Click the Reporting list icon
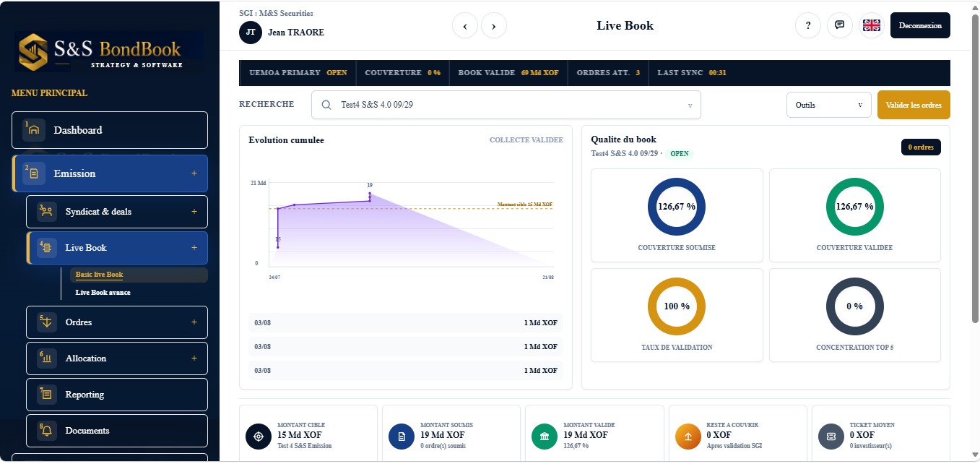The image size is (980, 464). click(x=46, y=395)
